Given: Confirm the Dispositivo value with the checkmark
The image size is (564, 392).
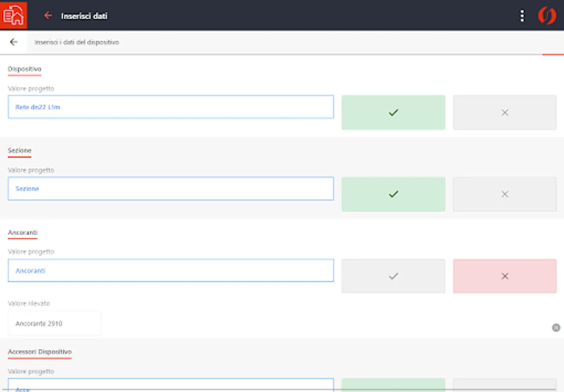Looking at the screenshot, I should click(393, 112).
